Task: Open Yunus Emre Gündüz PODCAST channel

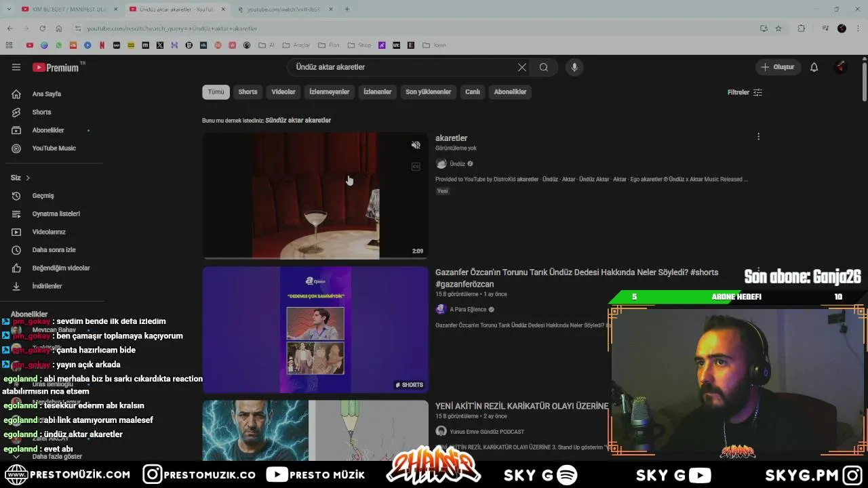Action: tap(487, 432)
